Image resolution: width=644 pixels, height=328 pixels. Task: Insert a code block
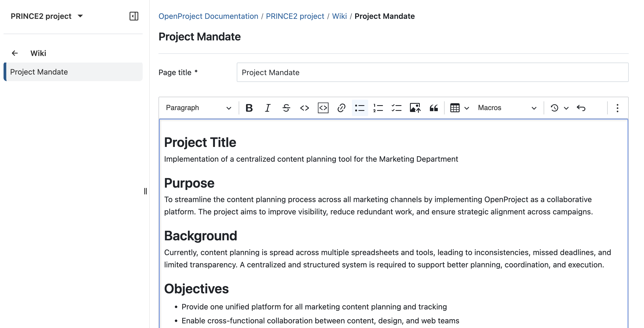coord(323,108)
